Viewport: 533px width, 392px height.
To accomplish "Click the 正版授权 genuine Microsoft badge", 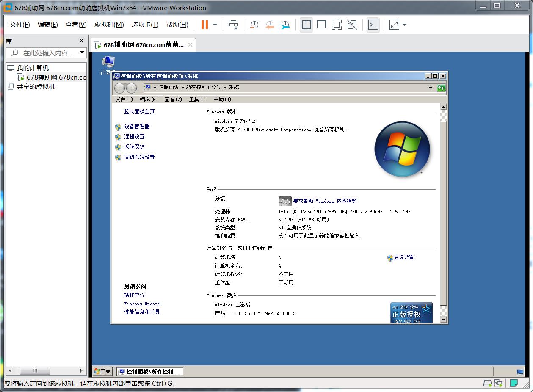I will pos(411,313).
